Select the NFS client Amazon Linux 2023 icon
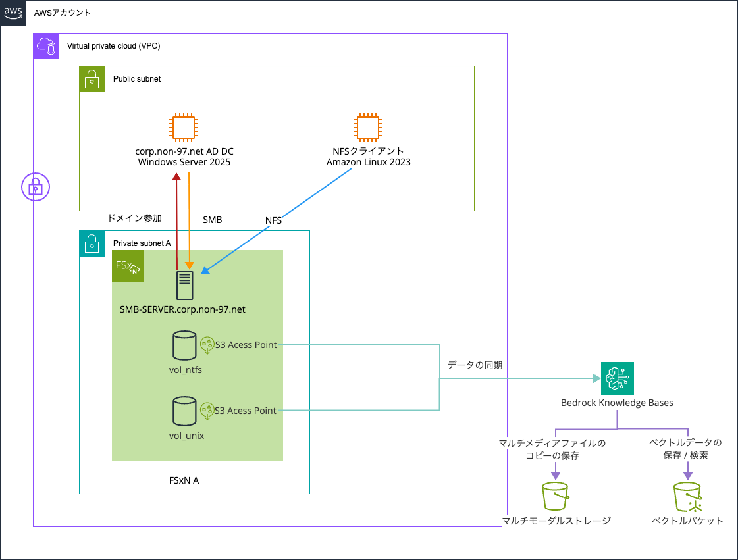Viewport: 738px width, 560px height. tap(368, 128)
